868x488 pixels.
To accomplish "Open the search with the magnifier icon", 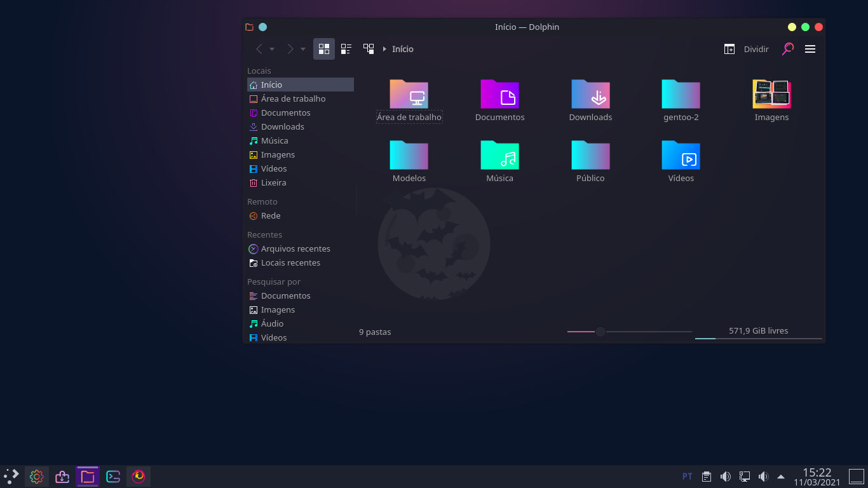I will click(787, 49).
